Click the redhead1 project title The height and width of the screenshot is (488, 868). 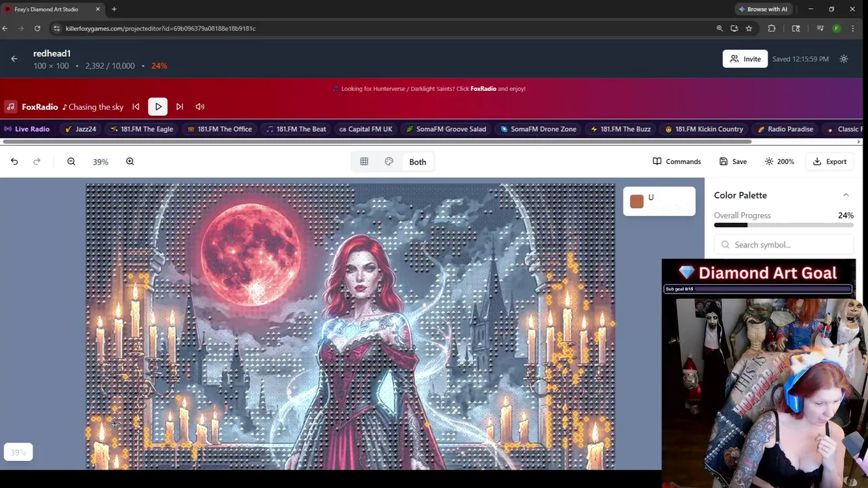(52, 54)
